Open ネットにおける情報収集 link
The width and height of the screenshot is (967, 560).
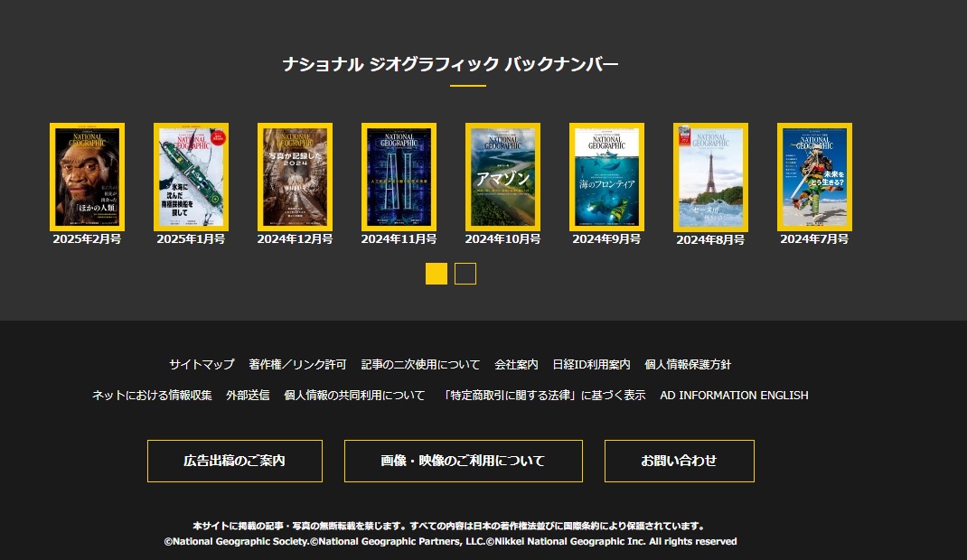152,396
